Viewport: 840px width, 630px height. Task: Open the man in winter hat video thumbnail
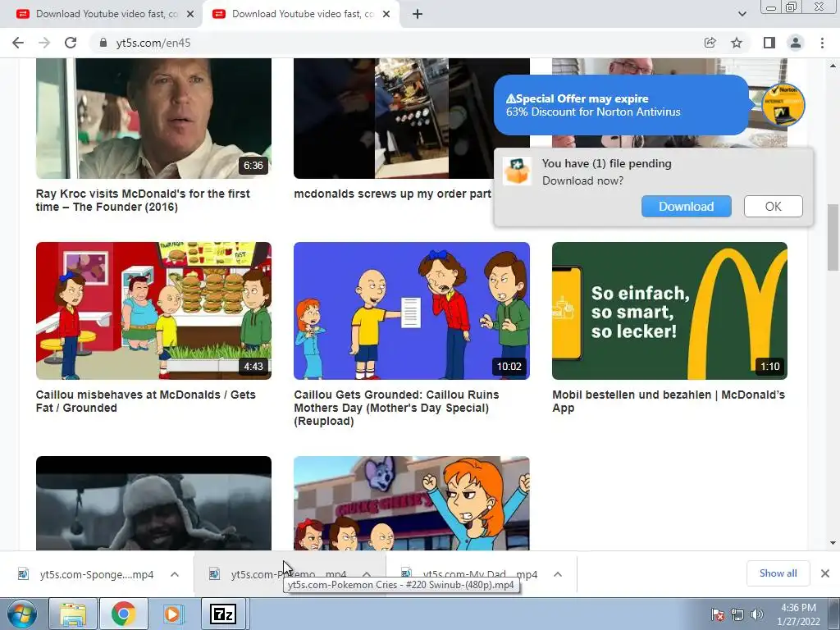(x=153, y=503)
